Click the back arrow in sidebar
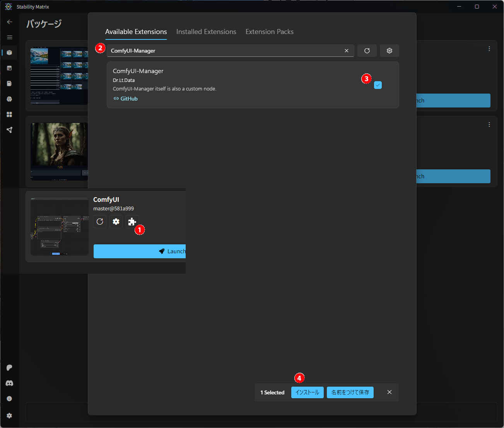Image resolution: width=504 pixels, height=428 pixels. point(10,22)
